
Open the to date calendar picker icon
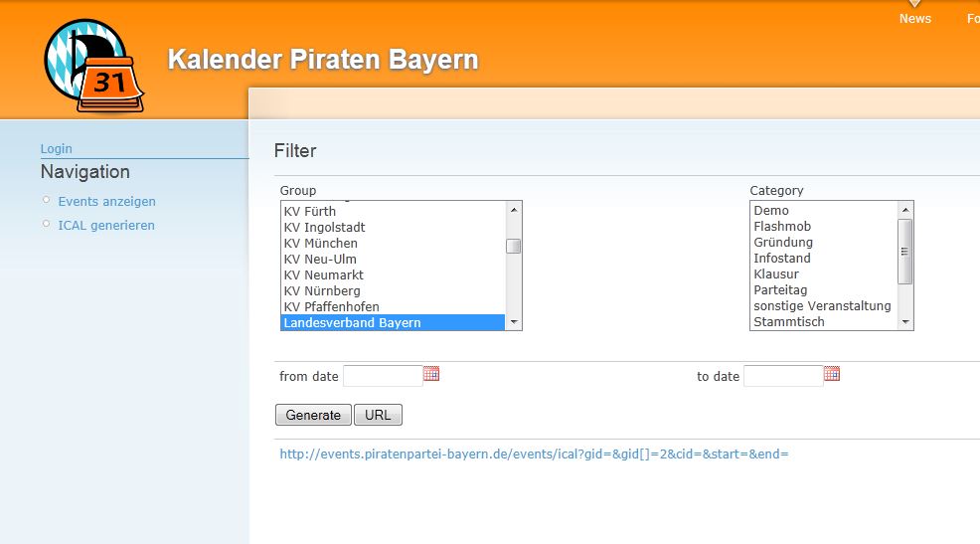click(x=832, y=374)
